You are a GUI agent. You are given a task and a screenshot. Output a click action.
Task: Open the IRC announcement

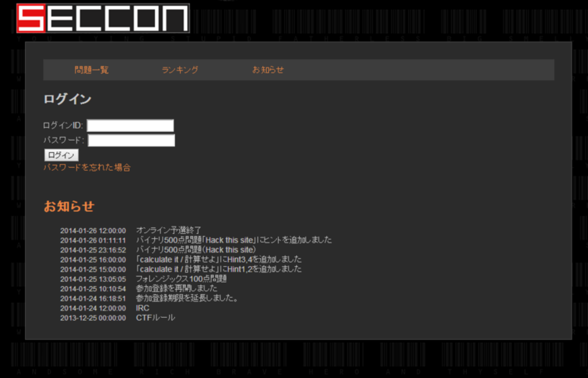(x=142, y=308)
